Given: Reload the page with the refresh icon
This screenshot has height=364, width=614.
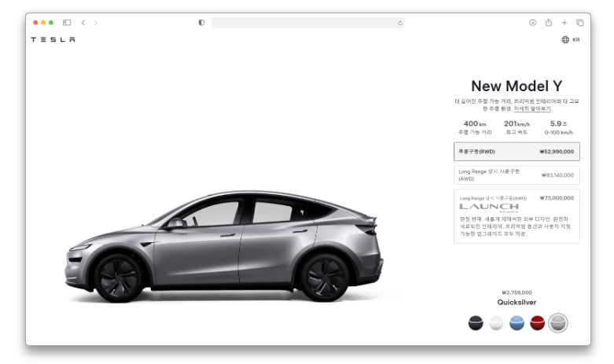Looking at the screenshot, I should tap(400, 23).
